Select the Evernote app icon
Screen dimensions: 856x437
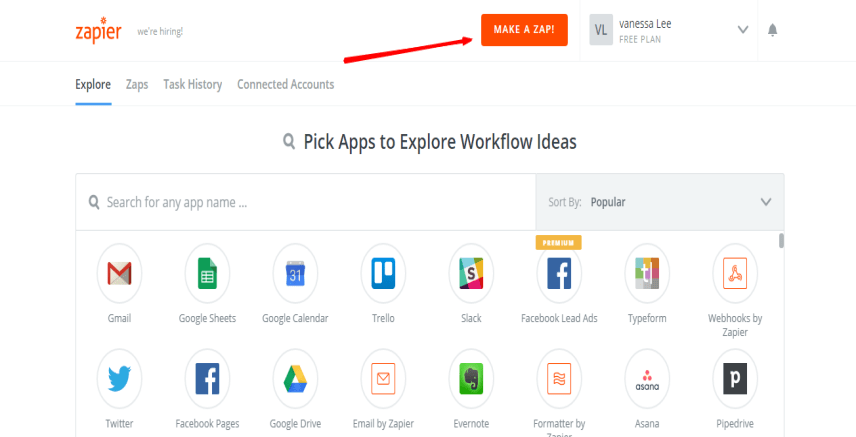pos(471,379)
